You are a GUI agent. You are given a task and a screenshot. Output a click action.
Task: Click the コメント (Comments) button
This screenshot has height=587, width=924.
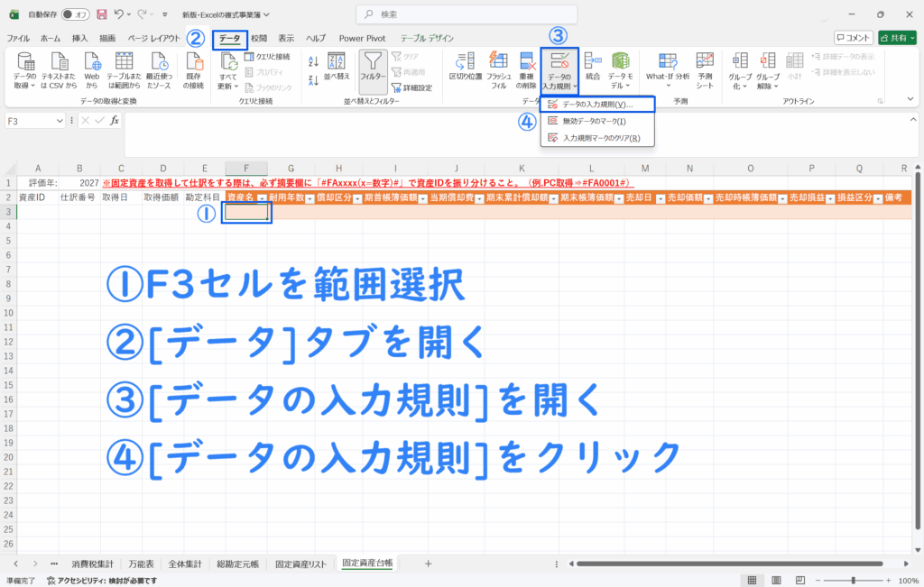click(853, 38)
